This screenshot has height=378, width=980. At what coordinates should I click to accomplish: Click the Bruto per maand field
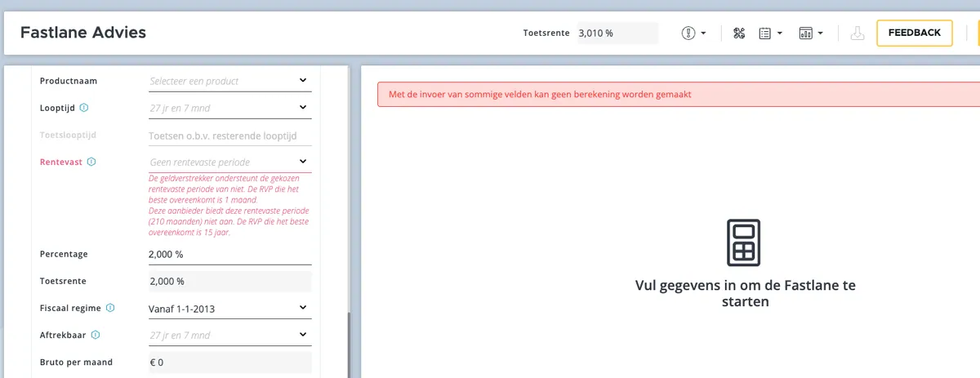click(229, 362)
